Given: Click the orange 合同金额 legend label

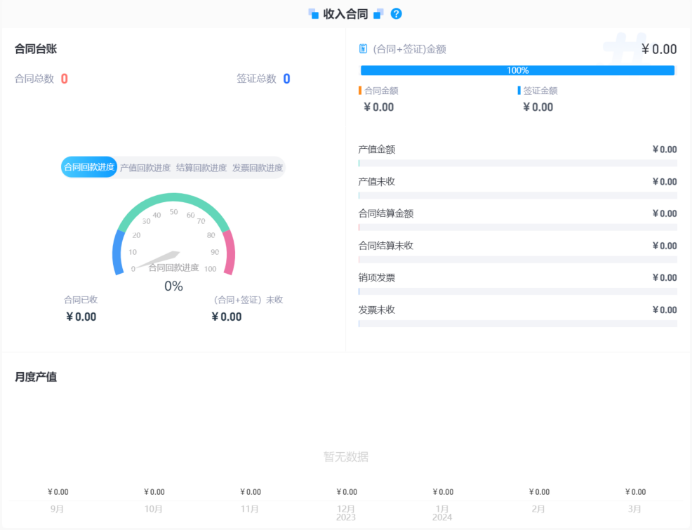Looking at the screenshot, I should [x=380, y=91].
